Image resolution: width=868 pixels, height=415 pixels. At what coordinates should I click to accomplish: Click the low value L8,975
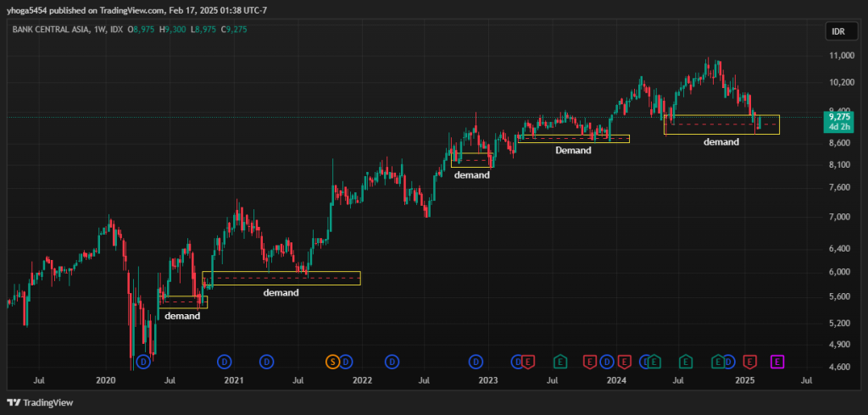point(204,30)
